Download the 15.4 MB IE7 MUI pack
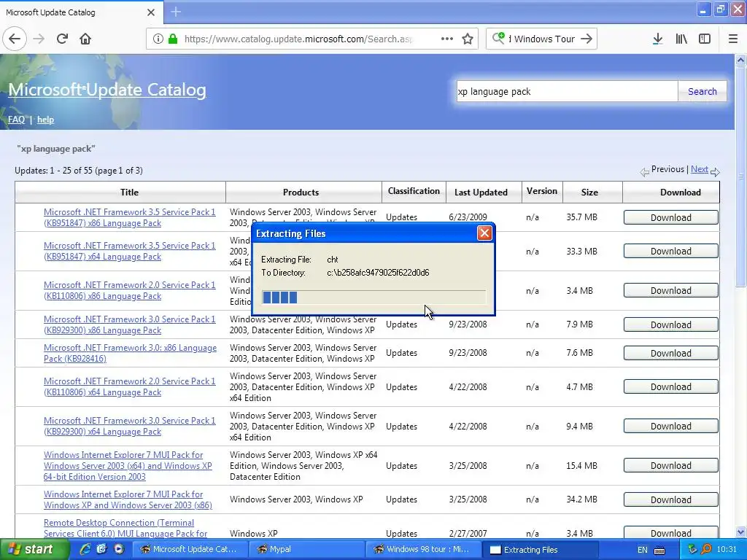Viewport: 747px width, 560px height. pyautogui.click(x=671, y=466)
